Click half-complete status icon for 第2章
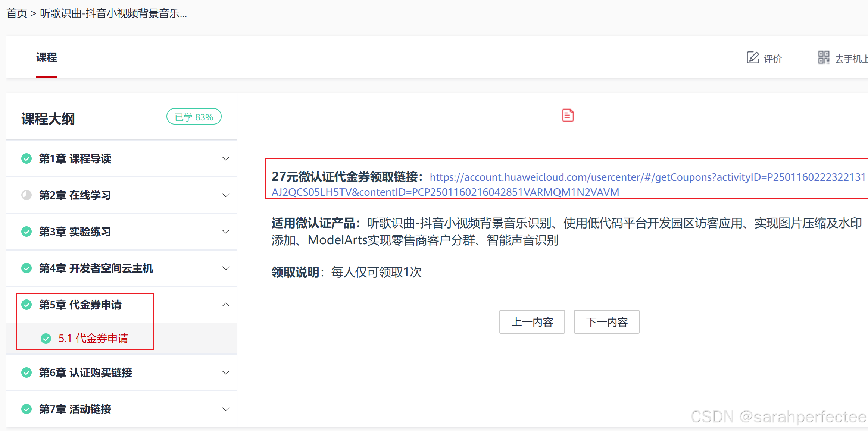The height and width of the screenshot is (431, 868). (26, 195)
